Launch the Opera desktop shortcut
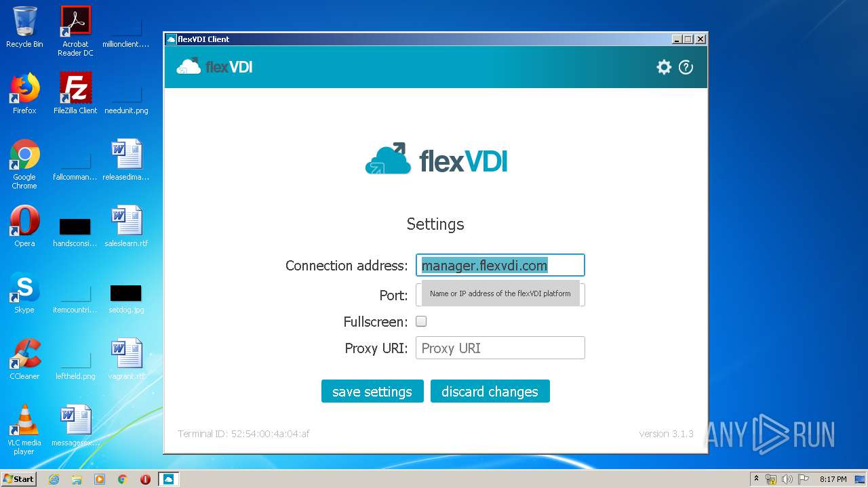Viewport: 868px width, 488px height. [x=24, y=226]
